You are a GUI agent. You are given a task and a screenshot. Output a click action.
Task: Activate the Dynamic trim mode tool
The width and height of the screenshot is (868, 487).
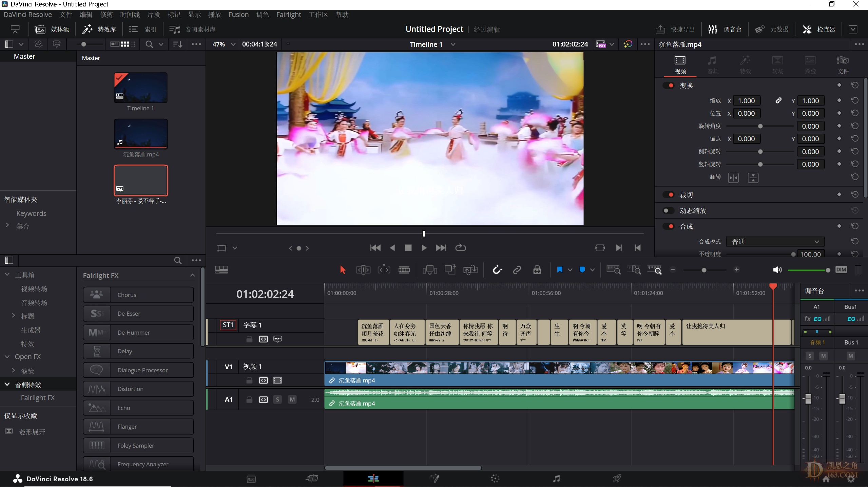pos(384,270)
